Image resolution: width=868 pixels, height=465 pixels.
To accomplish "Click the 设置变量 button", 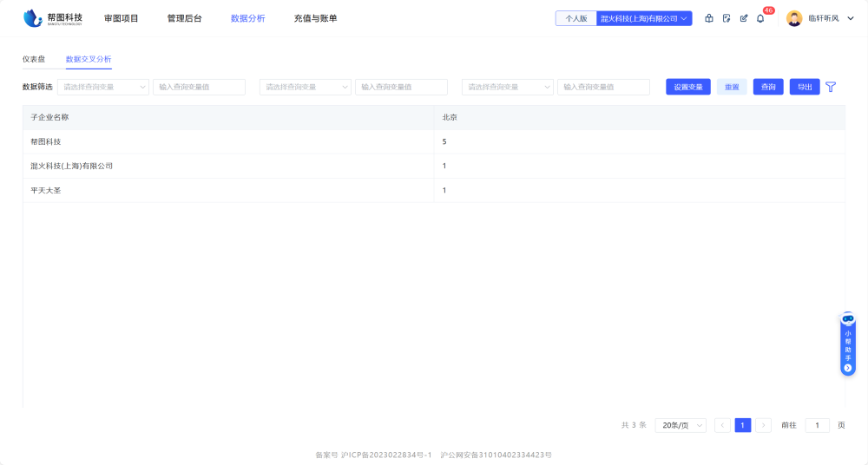I will 688,87.
